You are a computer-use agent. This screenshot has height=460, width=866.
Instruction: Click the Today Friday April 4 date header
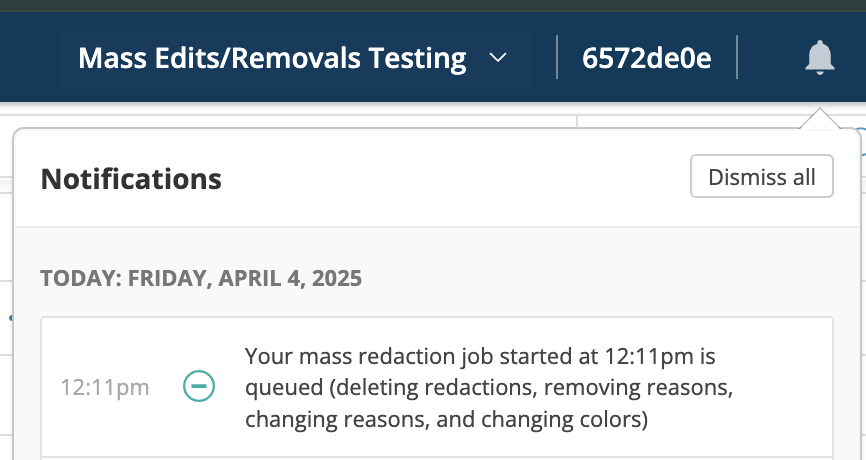pos(201,278)
